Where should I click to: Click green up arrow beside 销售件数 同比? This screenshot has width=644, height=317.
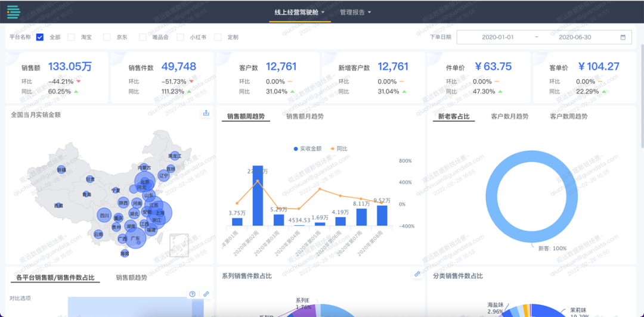point(191,91)
